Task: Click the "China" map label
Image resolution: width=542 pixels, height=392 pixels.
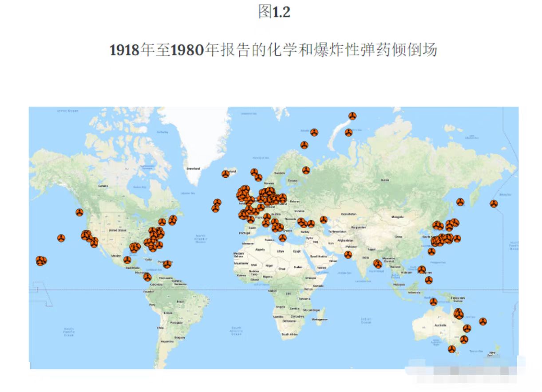Action: coord(399,236)
